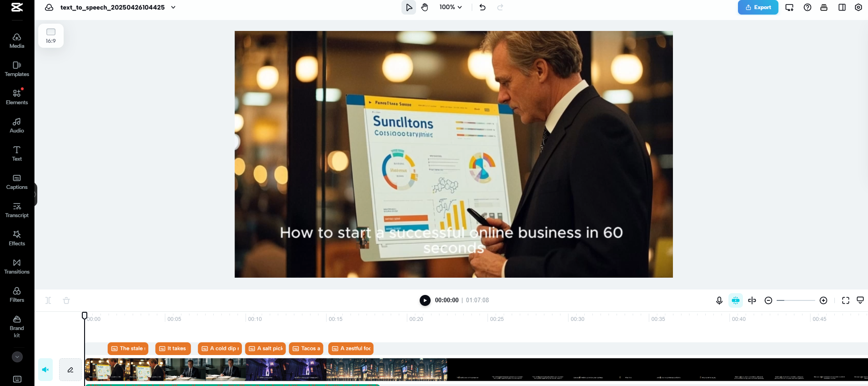Open the 100% zoom level dropdown
The width and height of the screenshot is (868, 386).
pyautogui.click(x=451, y=7)
